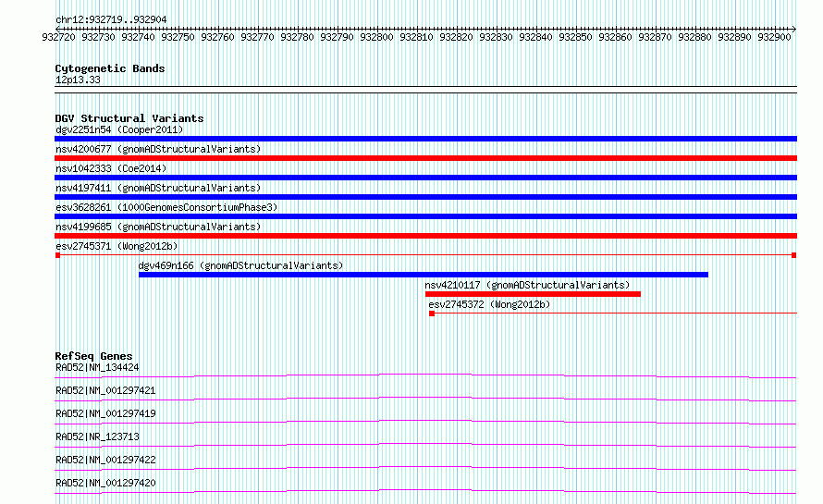Open the RAD52|NR_123713 transcript

97,436
